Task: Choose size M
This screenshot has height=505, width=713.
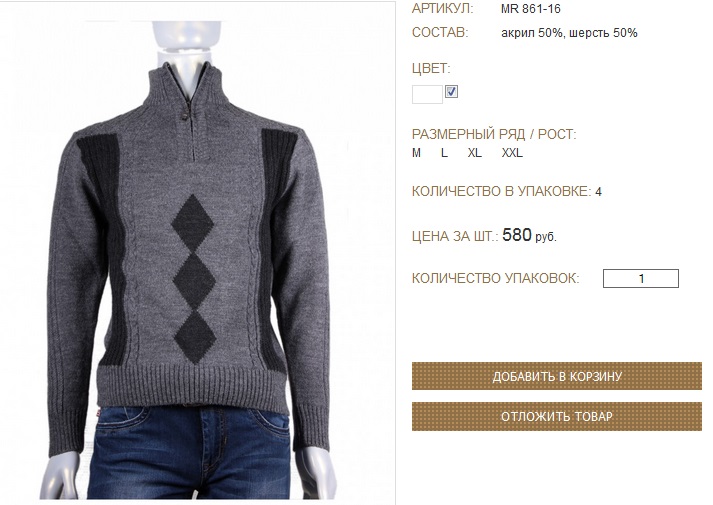Action: point(416,153)
